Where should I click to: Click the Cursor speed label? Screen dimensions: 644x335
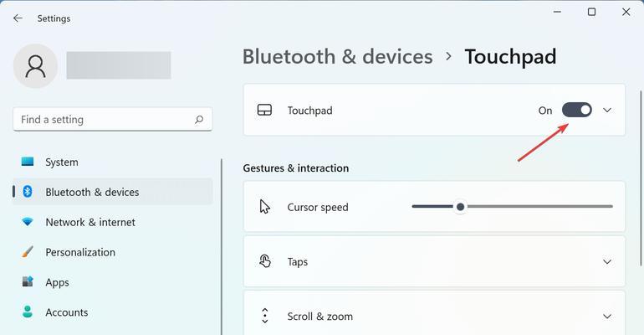click(318, 207)
